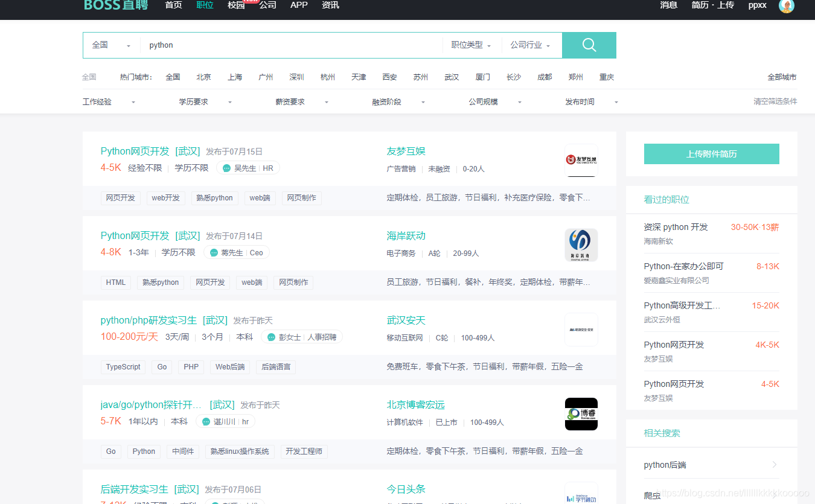Click TypeScript tag

[x=123, y=367]
